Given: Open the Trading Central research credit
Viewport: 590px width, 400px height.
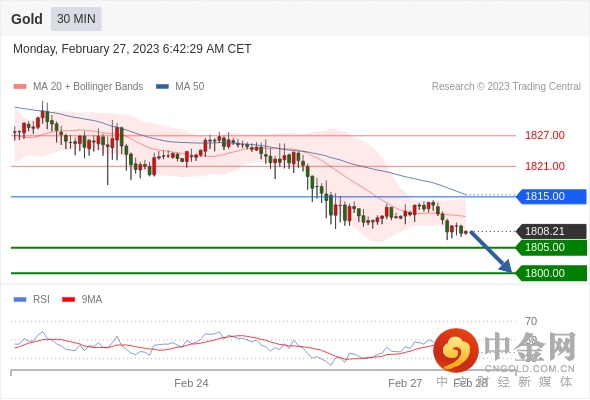Looking at the screenshot, I should click(506, 87).
